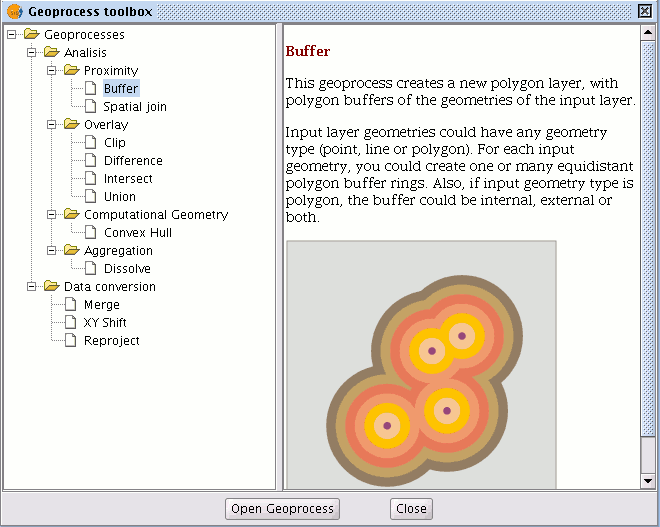Click the XY Shift document icon
The image size is (660, 527).
tap(71, 322)
